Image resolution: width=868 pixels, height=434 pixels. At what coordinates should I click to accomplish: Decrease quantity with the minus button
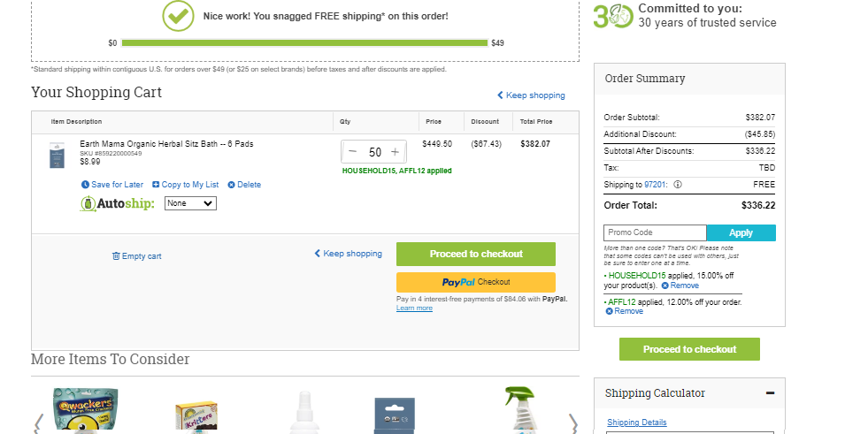pos(353,151)
